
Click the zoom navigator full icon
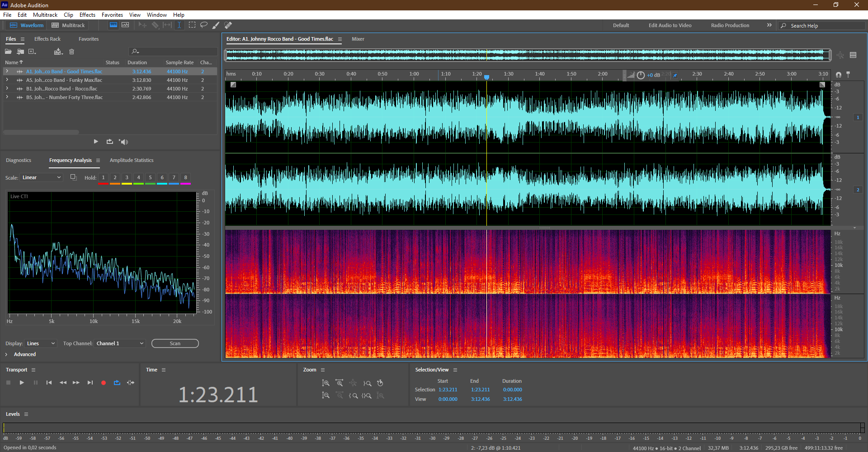840,55
